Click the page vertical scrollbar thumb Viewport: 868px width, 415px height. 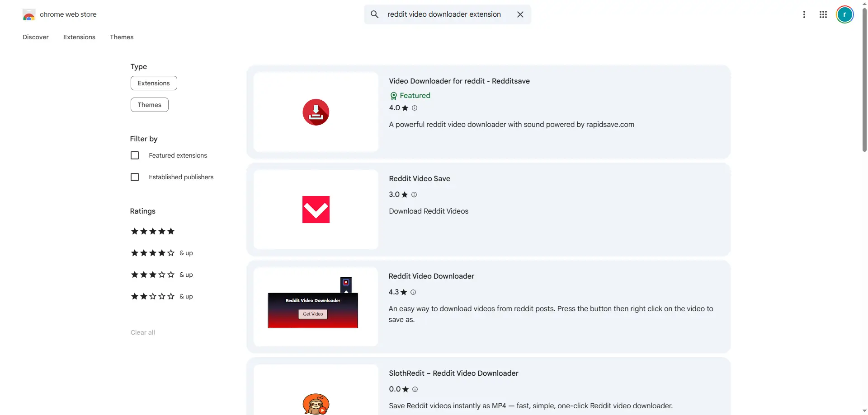pos(864,81)
